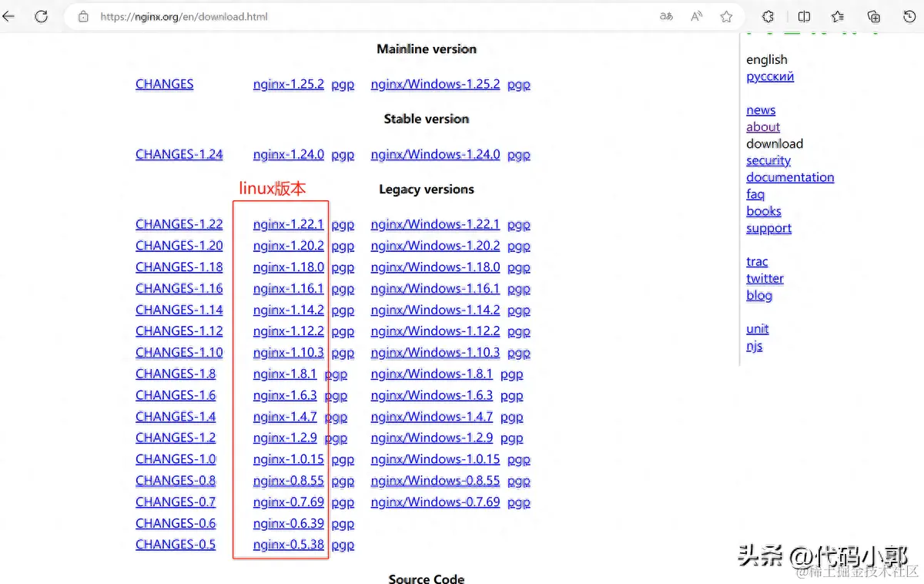Open CHANGES-1.22 link
Viewport: 924px width, 584px height.
[179, 224]
